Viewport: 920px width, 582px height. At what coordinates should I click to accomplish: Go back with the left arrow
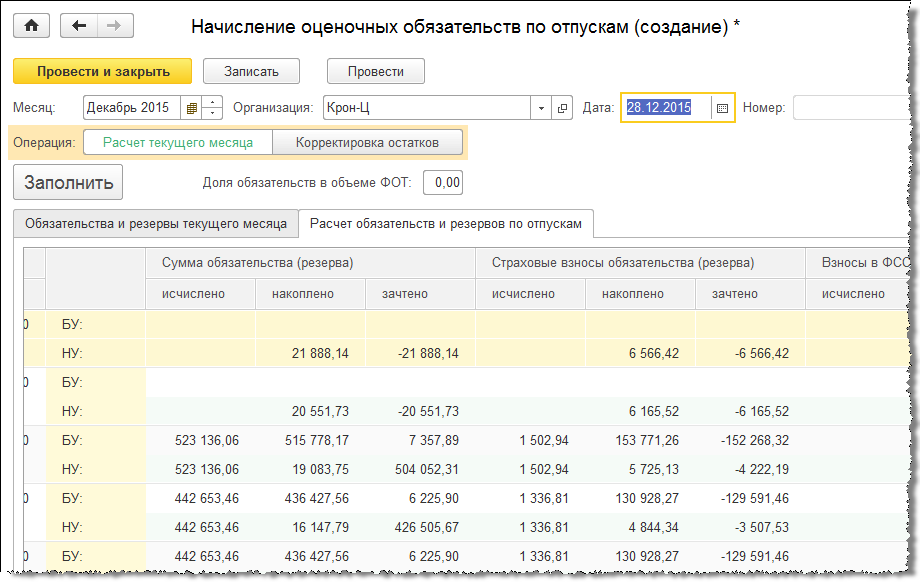click(80, 26)
